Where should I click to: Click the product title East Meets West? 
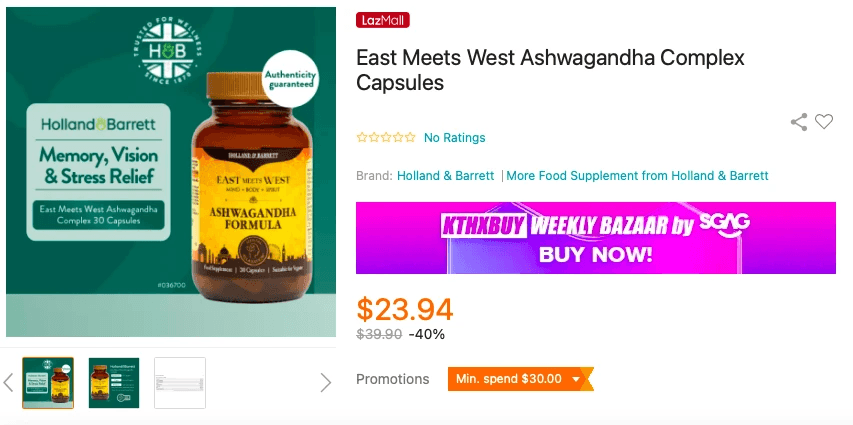[x=550, y=70]
